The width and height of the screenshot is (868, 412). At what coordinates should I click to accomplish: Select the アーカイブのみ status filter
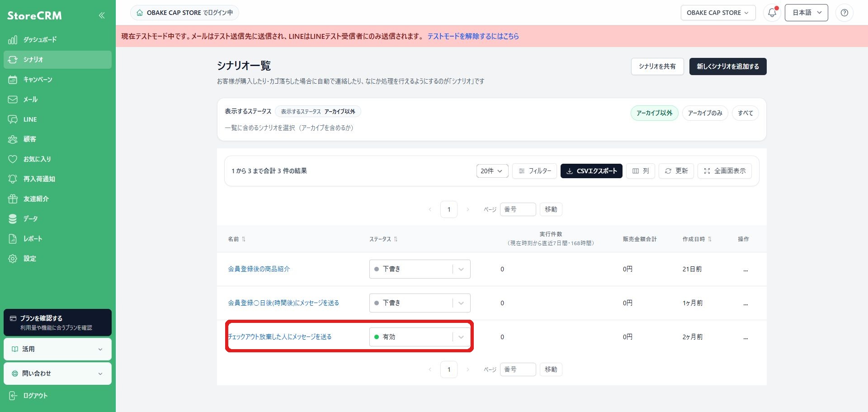(x=705, y=113)
